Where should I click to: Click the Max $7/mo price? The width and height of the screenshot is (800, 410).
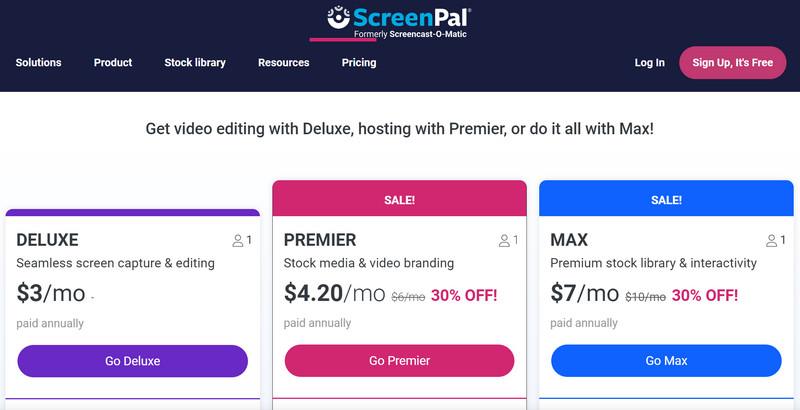pyautogui.click(x=584, y=293)
